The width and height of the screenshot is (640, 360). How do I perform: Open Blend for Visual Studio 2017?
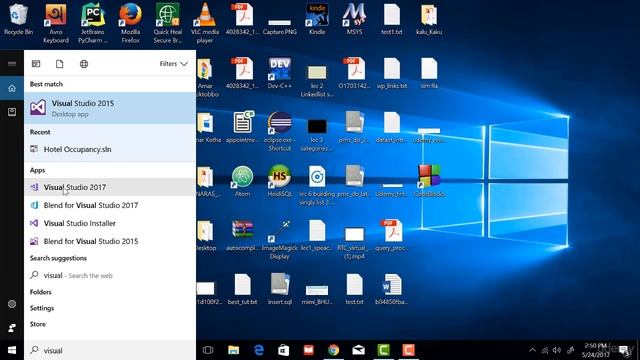coord(110,205)
